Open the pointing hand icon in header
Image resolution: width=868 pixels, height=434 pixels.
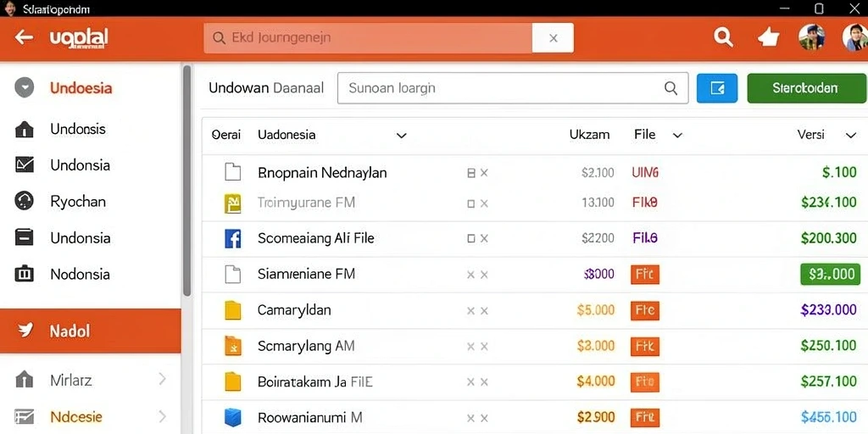tap(768, 37)
